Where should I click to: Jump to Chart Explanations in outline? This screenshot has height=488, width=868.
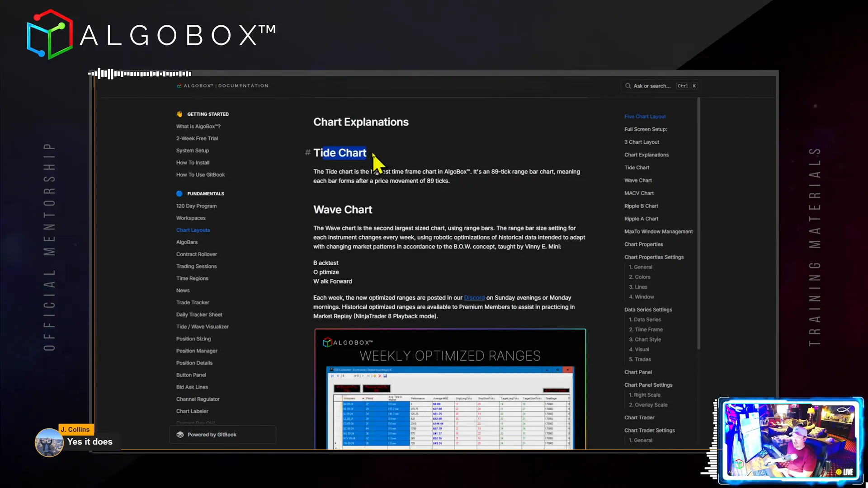point(646,155)
